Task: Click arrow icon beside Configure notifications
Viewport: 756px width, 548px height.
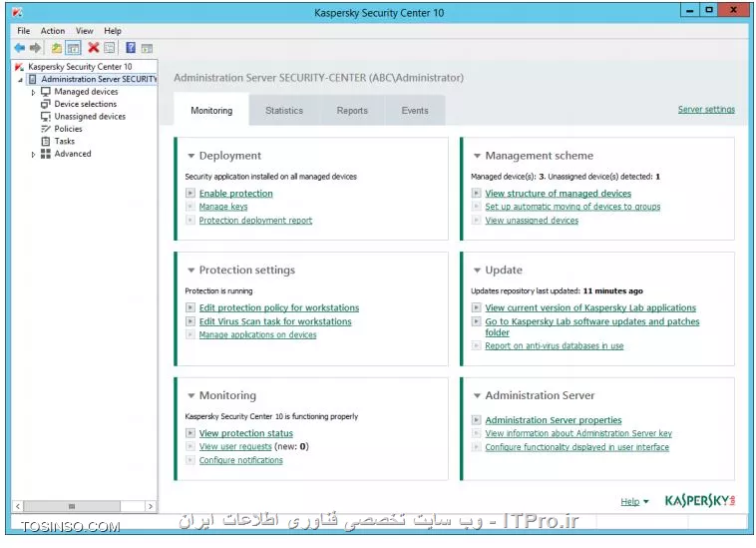Action: coord(190,460)
